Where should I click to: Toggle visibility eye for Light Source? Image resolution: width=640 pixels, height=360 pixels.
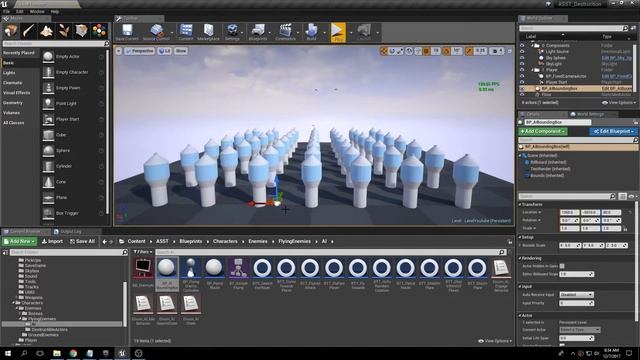click(522, 52)
